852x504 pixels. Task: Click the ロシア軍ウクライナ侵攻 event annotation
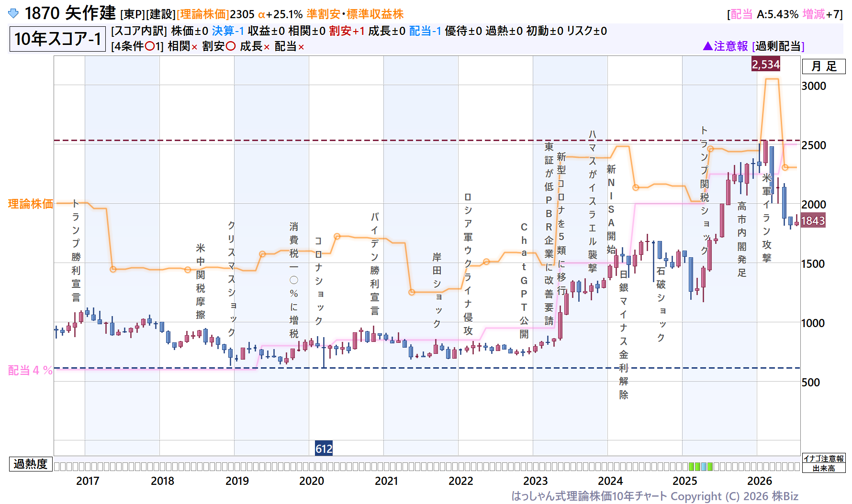(x=468, y=264)
